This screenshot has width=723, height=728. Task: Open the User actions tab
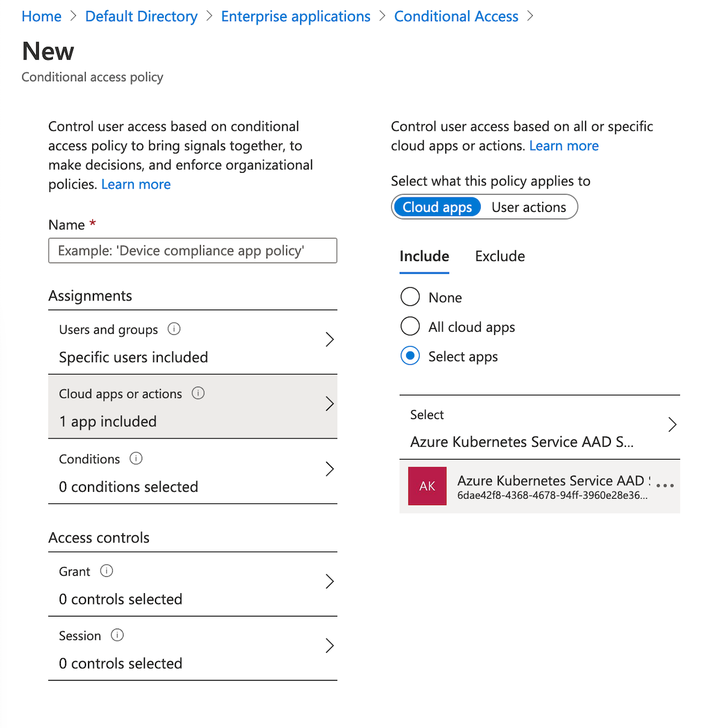528,207
